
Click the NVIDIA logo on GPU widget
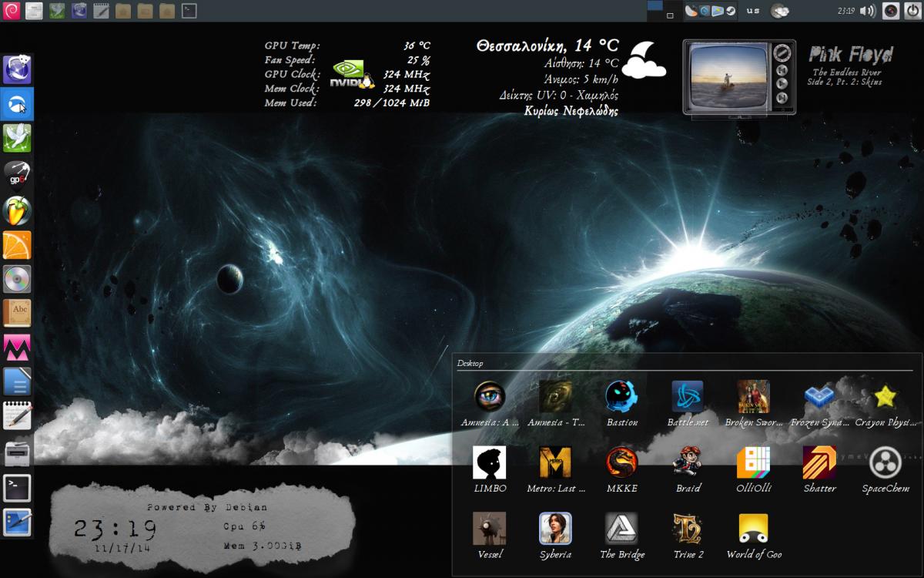click(x=352, y=75)
